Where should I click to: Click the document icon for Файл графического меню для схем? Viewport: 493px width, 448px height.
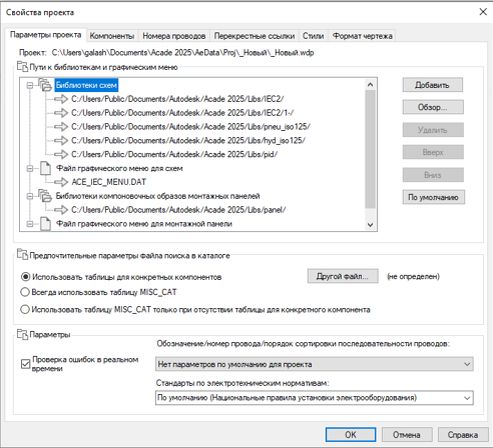pos(46,168)
